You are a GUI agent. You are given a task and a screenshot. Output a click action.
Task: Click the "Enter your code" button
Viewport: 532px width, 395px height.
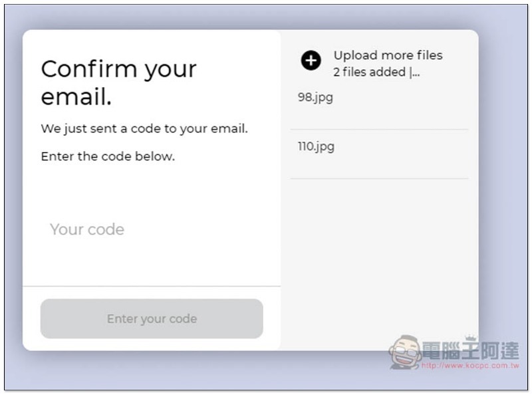click(152, 319)
